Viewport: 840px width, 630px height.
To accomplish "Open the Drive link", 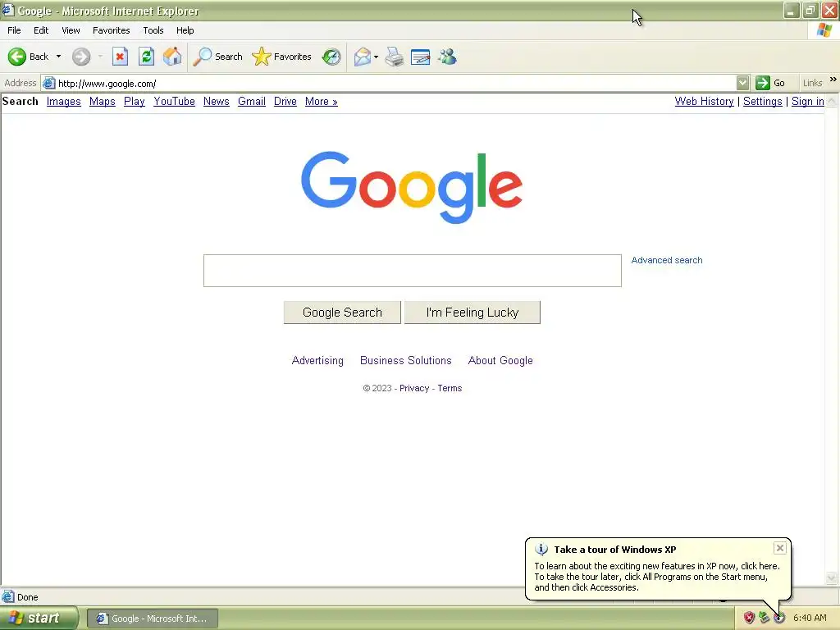I will [285, 101].
